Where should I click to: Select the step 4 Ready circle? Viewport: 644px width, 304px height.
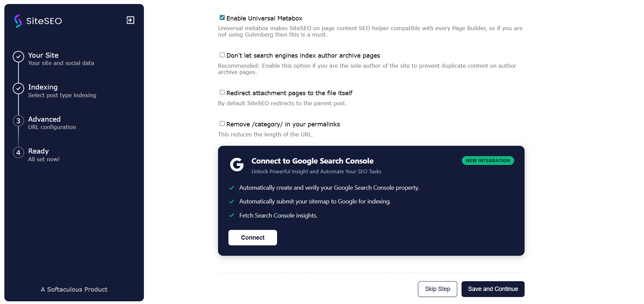tap(18, 153)
